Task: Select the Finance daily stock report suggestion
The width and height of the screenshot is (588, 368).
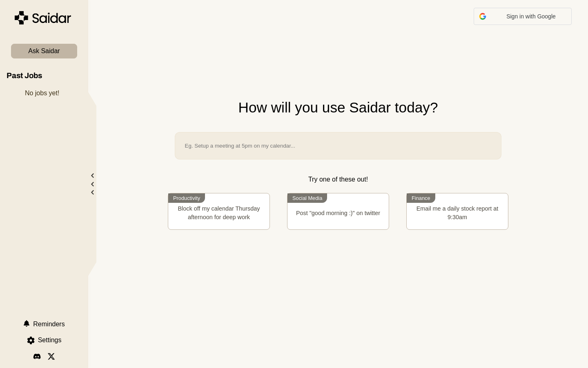Action: point(457,211)
